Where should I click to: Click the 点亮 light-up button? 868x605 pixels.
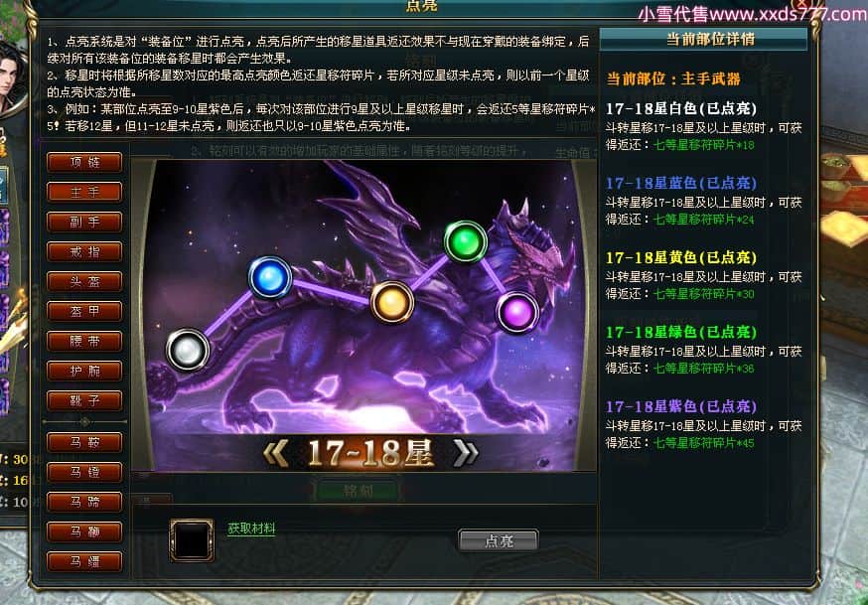tap(499, 540)
